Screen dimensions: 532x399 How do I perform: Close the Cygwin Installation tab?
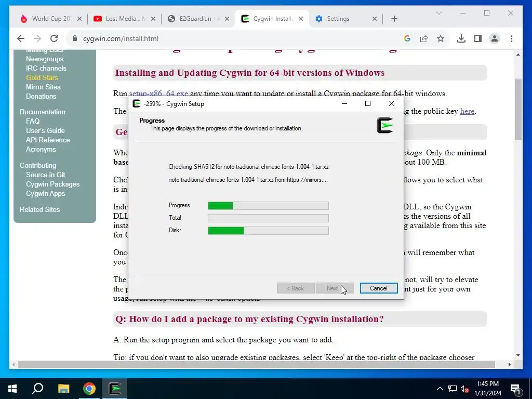pyautogui.click(x=301, y=19)
